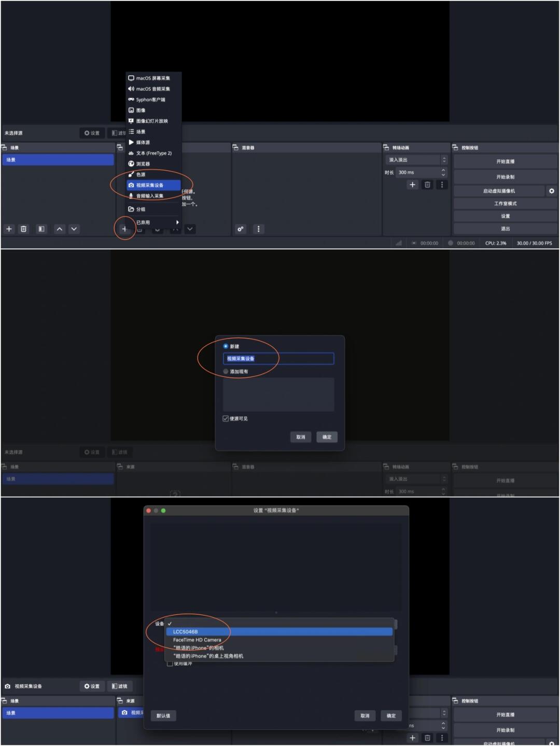Toggle the 使源可见 checkbox
560x746 pixels.
coord(226,418)
